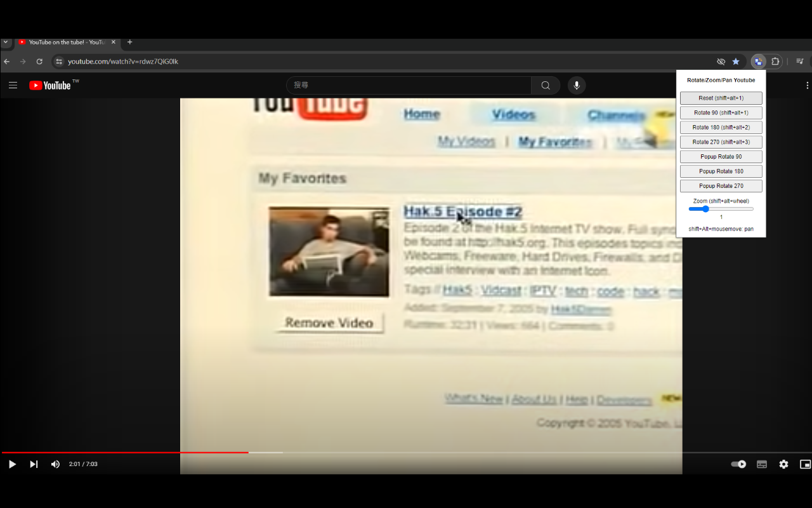Click the address bar URL
Screen dimensions: 812x508
coord(123,62)
